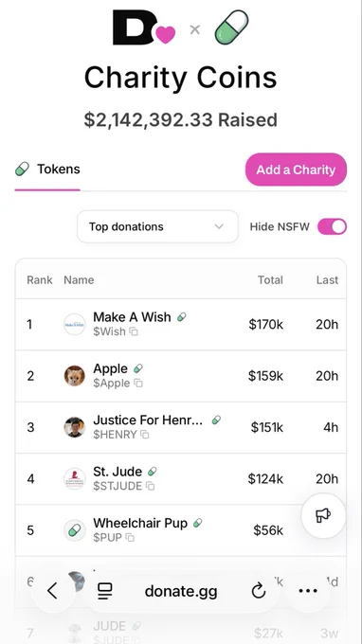Screen dimensions: 362x644
Task: Switch to the Tokens tab
Action: 47,170
